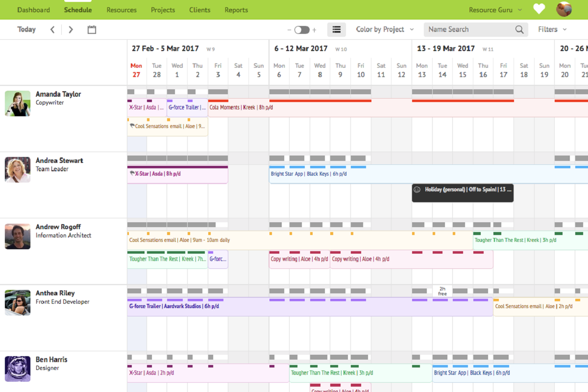Click the magnifier icon in Name Search
588x392 pixels.
pos(519,29)
